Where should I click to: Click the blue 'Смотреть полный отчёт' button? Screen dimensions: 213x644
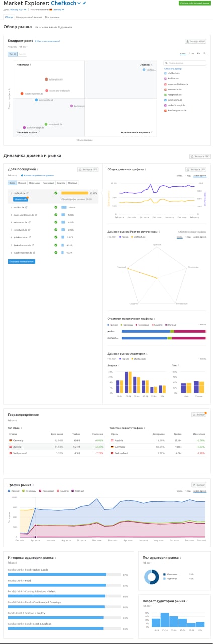coord(22,261)
